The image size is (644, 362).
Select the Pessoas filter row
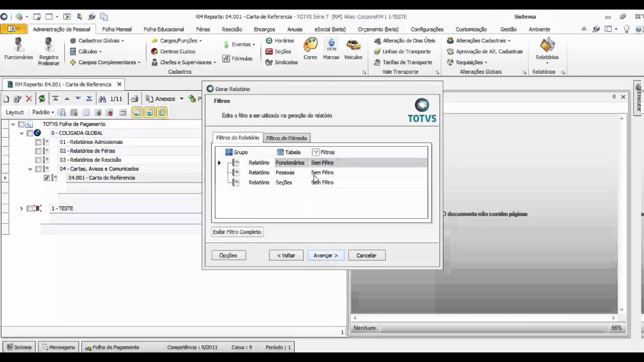pyautogui.click(x=321, y=172)
